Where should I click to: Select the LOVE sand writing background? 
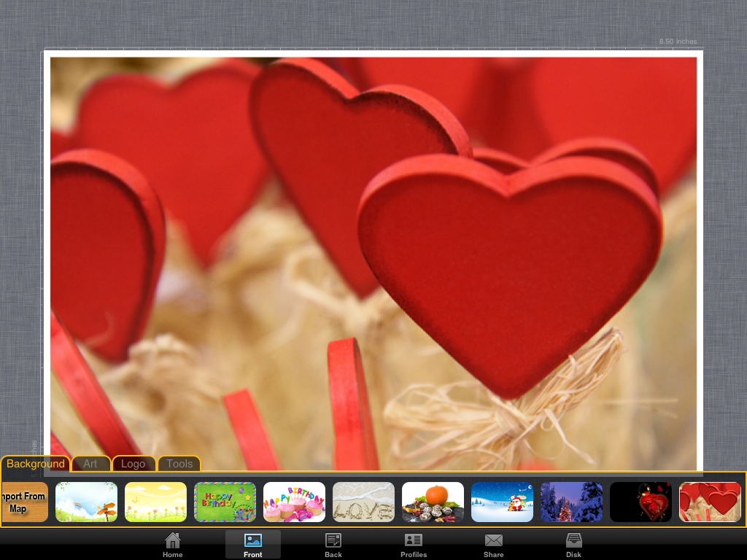363,502
